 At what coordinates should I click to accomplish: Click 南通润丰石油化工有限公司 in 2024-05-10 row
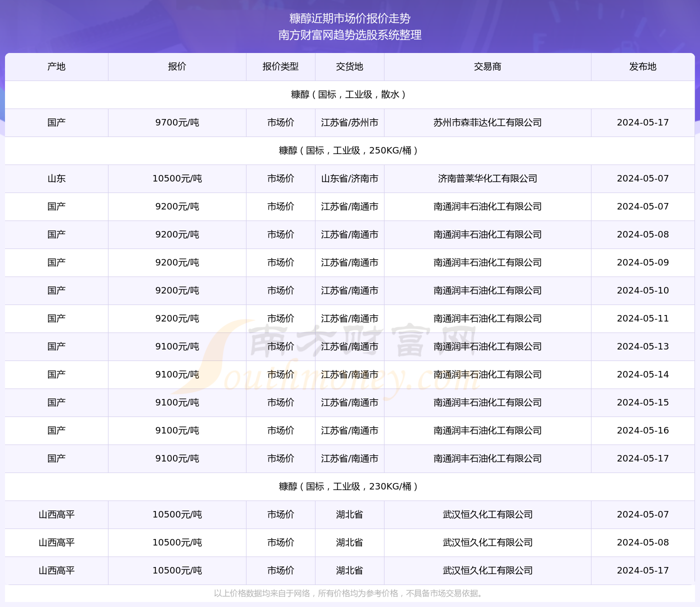coord(487,290)
